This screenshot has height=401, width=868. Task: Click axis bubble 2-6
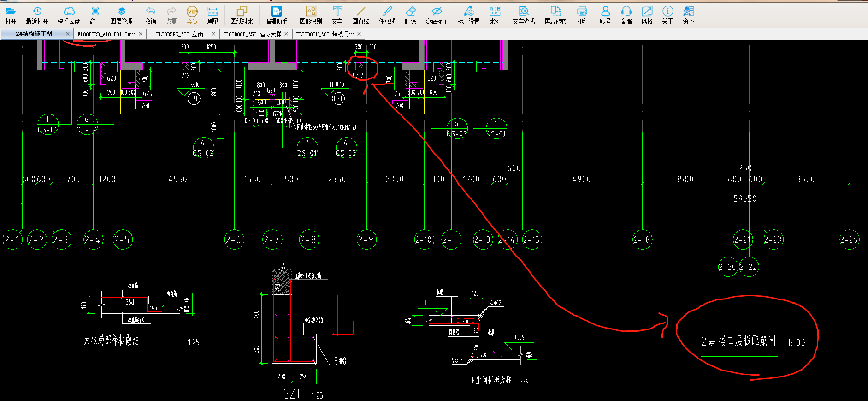(234, 239)
